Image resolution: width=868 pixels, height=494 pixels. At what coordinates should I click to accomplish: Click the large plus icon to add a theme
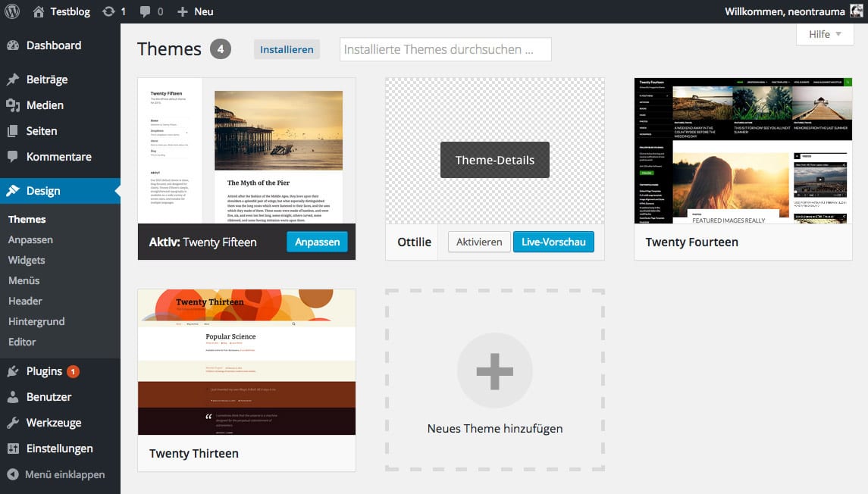495,371
